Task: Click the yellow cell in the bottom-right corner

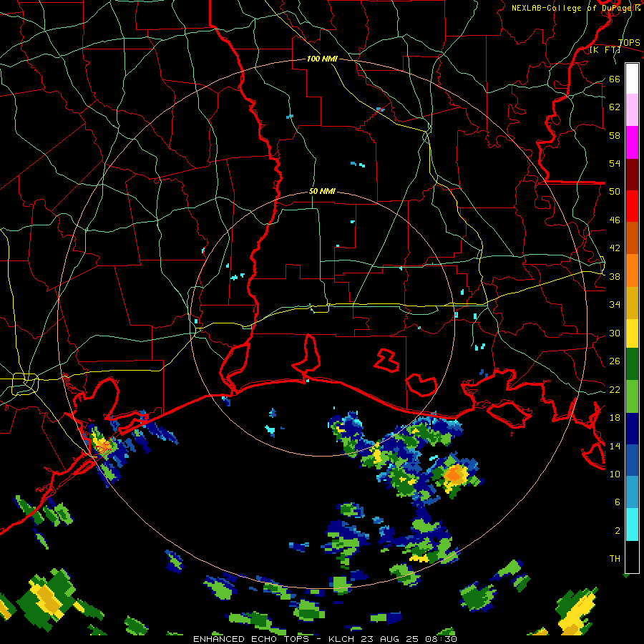Action: pos(577,614)
